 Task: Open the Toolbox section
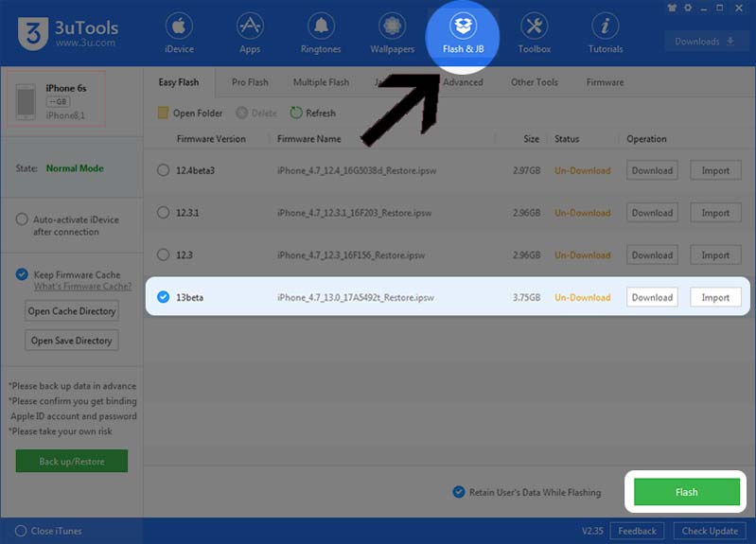coord(535,33)
